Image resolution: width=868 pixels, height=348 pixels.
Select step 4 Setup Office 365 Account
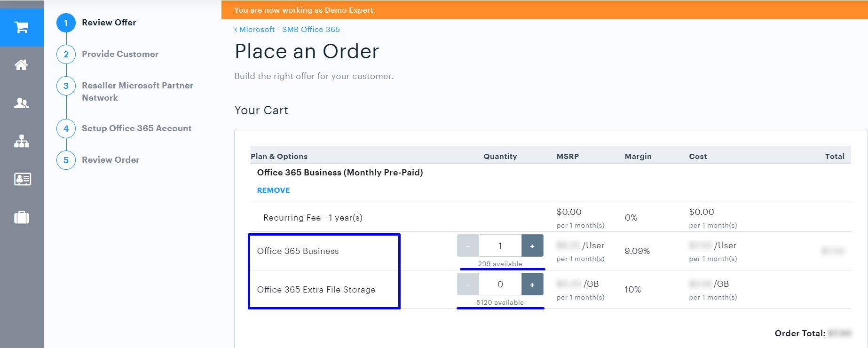coord(124,128)
